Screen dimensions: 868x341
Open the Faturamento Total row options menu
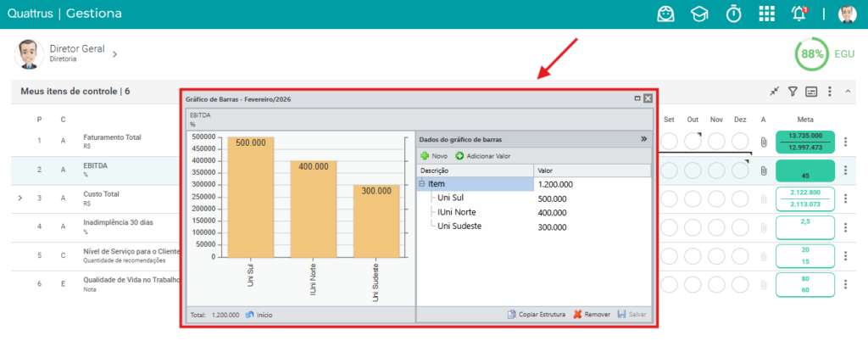[845, 142]
